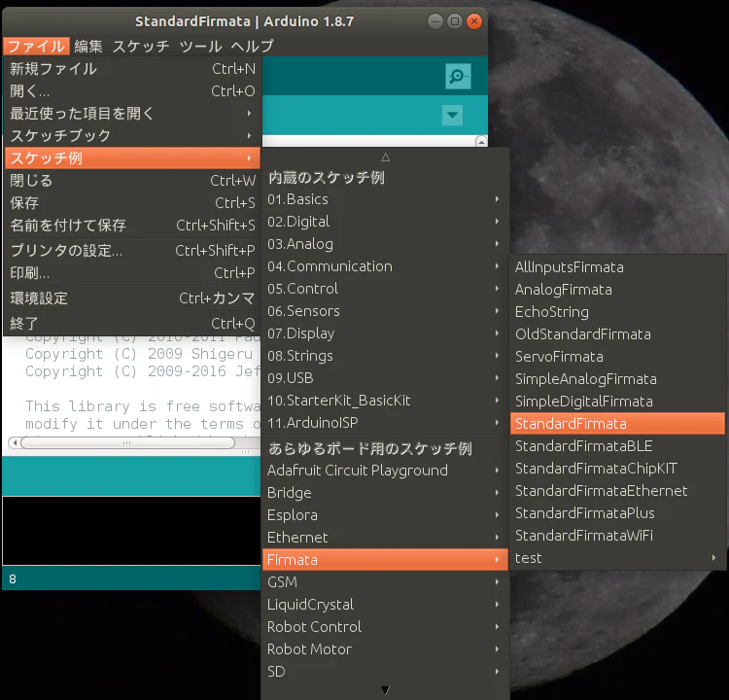Expand SD library examples
This screenshot has height=700, width=729.
pos(385,671)
